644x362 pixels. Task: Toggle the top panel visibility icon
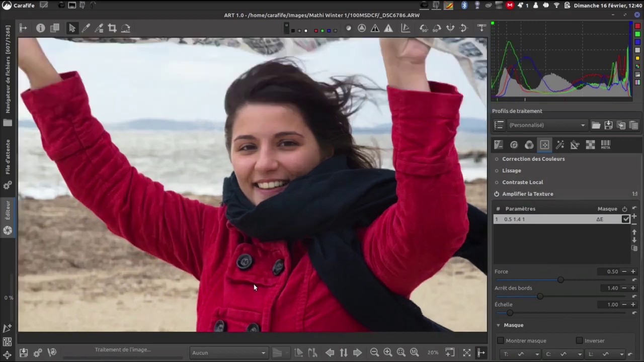481,28
